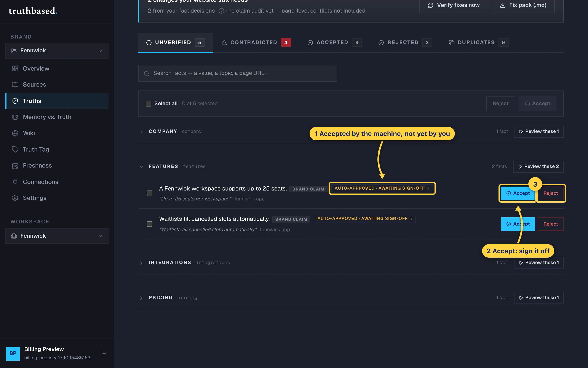
Task: Click Review these 1 for Company
Action: click(539, 131)
